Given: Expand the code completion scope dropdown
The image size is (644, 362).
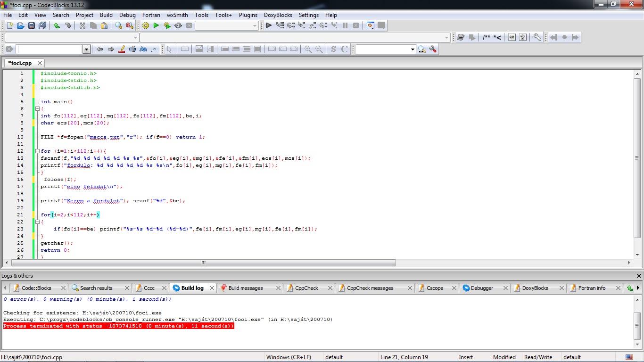Looking at the screenshot, I should tap(135, 37).
